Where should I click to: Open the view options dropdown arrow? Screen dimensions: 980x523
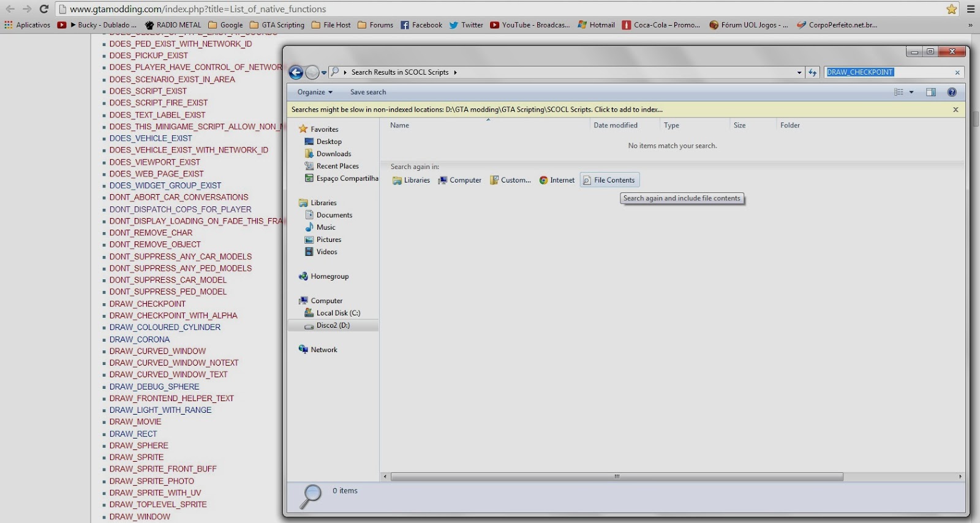pyautogui.click(x=911, y=92)
